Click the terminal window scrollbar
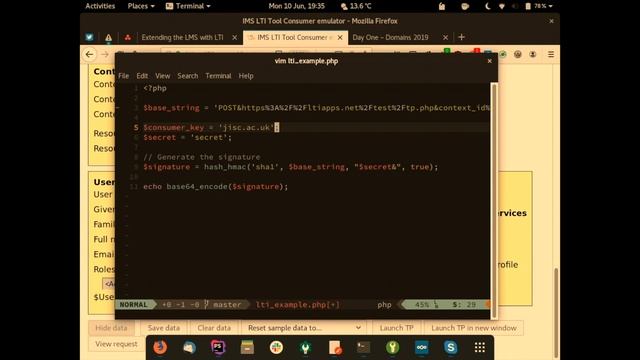Viewport: 640px width, 360px height. pos(494,200)
